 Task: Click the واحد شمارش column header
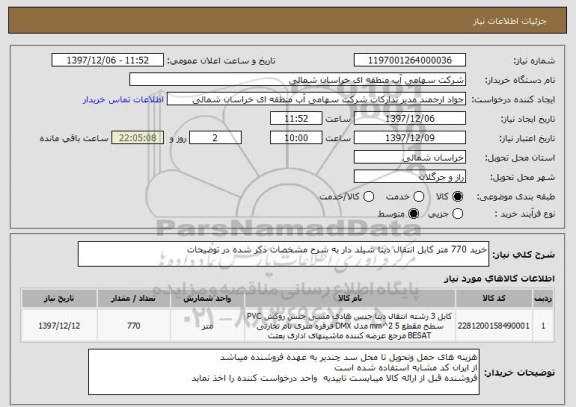coord(207,298)
